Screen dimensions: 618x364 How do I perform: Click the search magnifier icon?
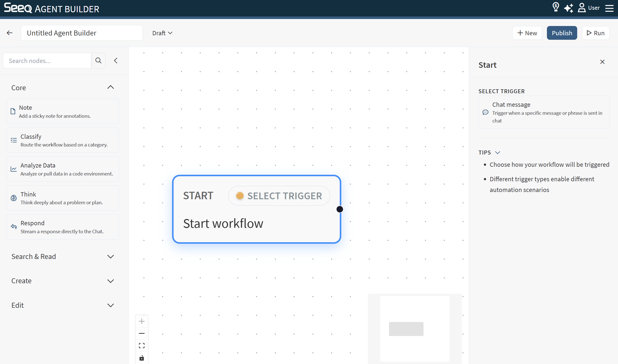(98, 60)
